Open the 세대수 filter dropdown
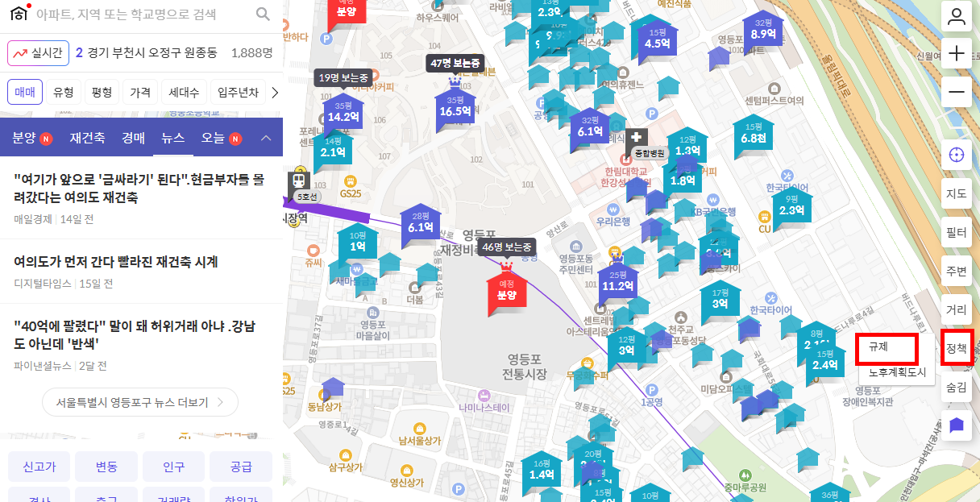This screenshot has width=980, height=502. tap(184, 92)
